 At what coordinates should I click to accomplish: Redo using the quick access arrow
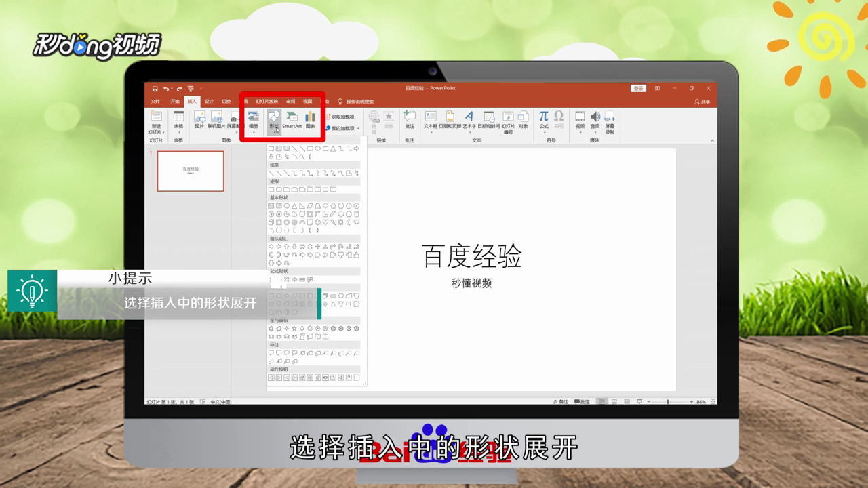click(x=181, y=89)
